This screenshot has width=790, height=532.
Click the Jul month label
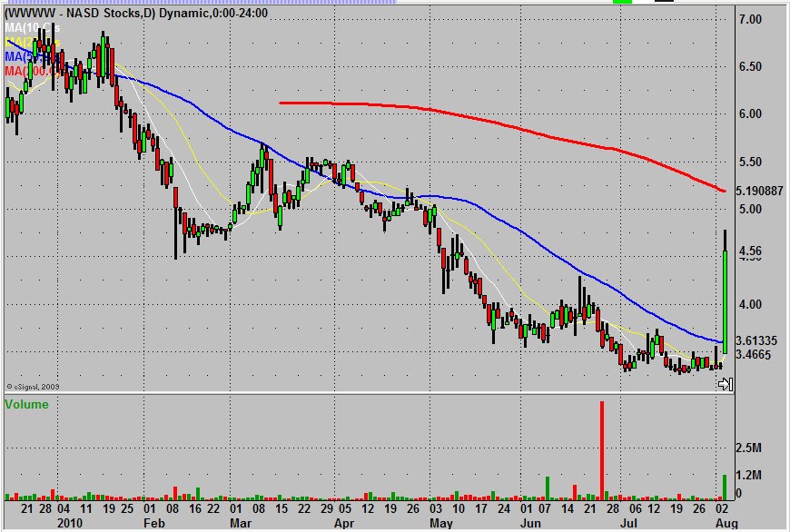point(628,523)
